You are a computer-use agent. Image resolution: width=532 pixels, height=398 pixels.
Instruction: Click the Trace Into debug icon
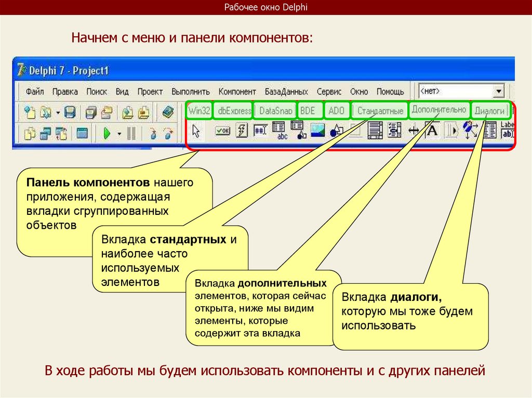(x=153, y=133)
